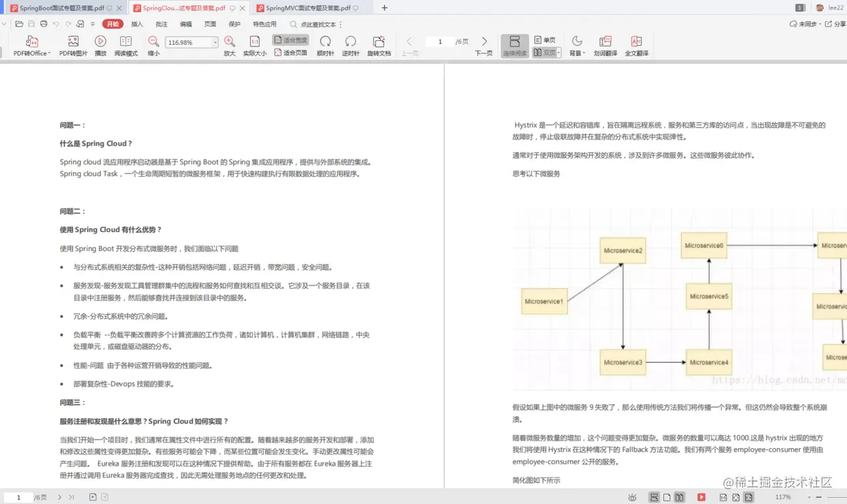Toggle 适合宽度 fit width

pos(291,40)
